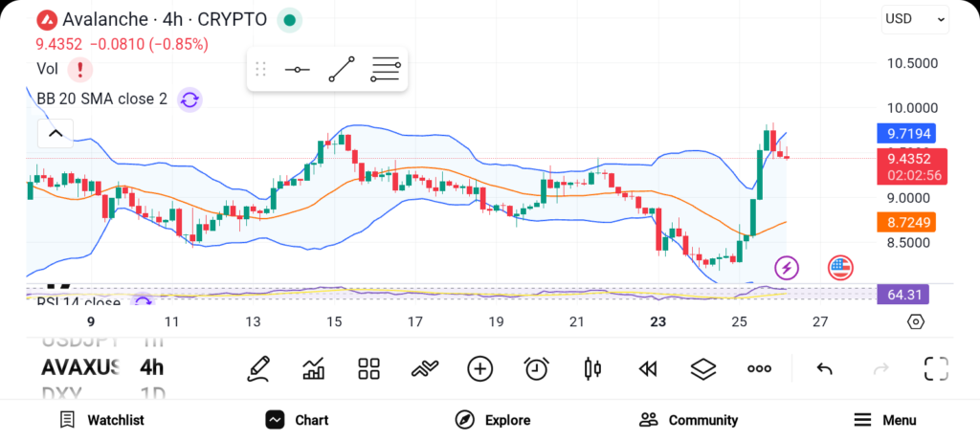This screenshot has height=441, width=980.
Task: Select the trend line drawing tool
Action: (341, 70)
